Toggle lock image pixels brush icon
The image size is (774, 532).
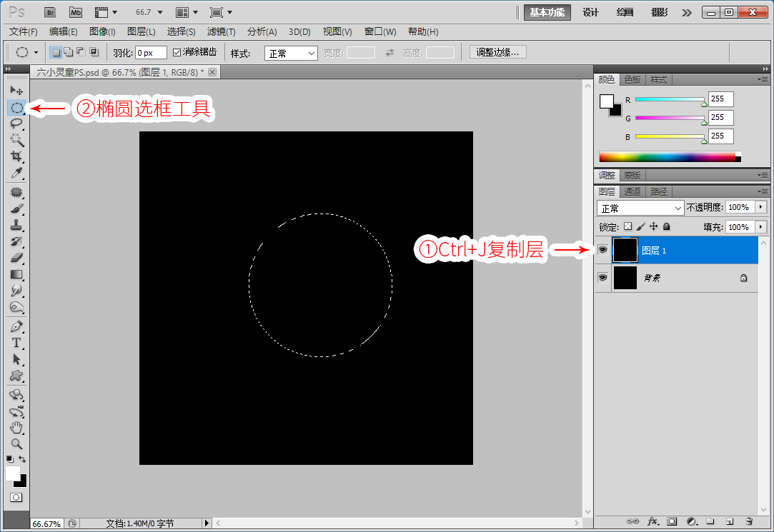641,226
